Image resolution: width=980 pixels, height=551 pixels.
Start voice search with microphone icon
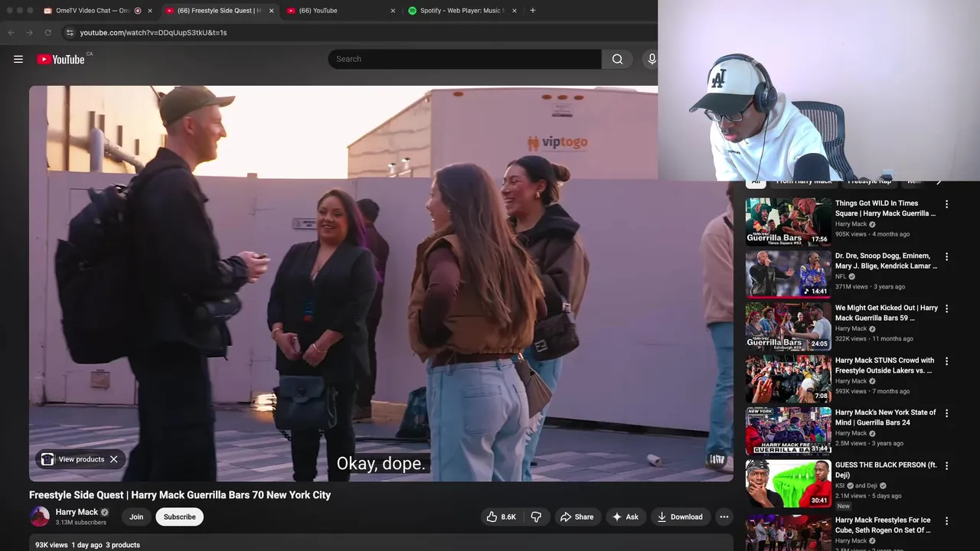click(652, 59)
